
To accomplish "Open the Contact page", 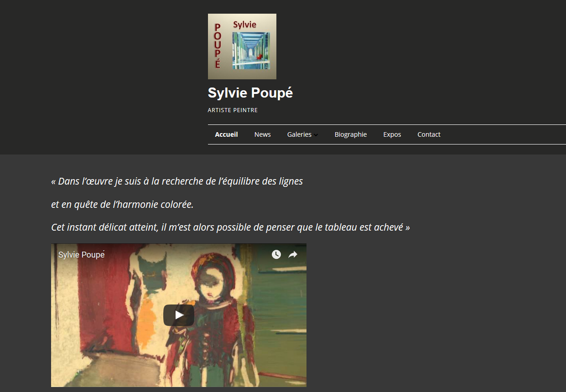I will pos(429,134).
